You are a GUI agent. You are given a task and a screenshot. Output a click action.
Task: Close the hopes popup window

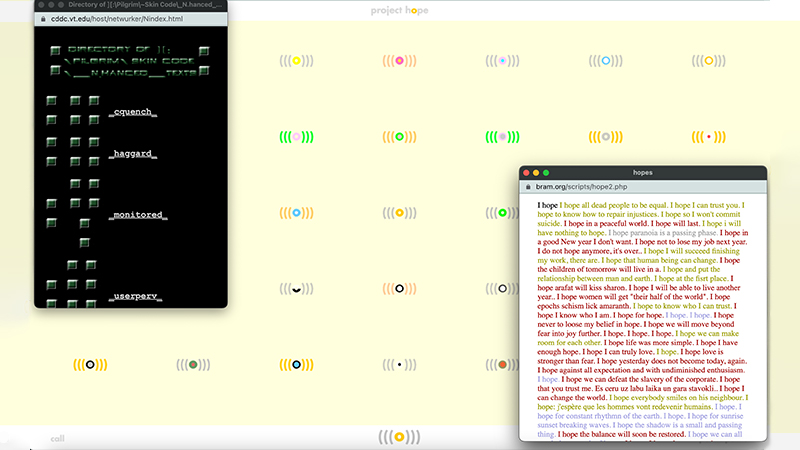(x=527, y=173)
